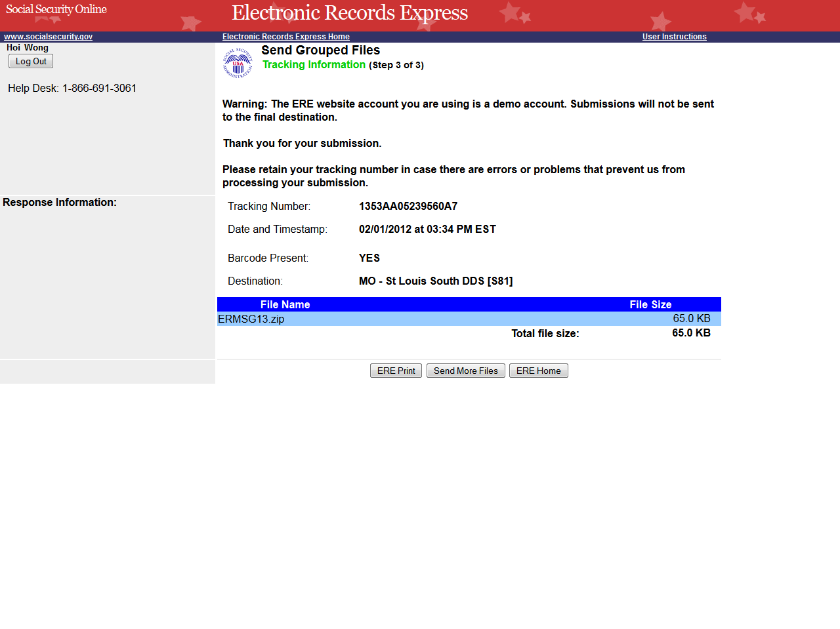Click the Send More Files button

[x=465, y=371]
